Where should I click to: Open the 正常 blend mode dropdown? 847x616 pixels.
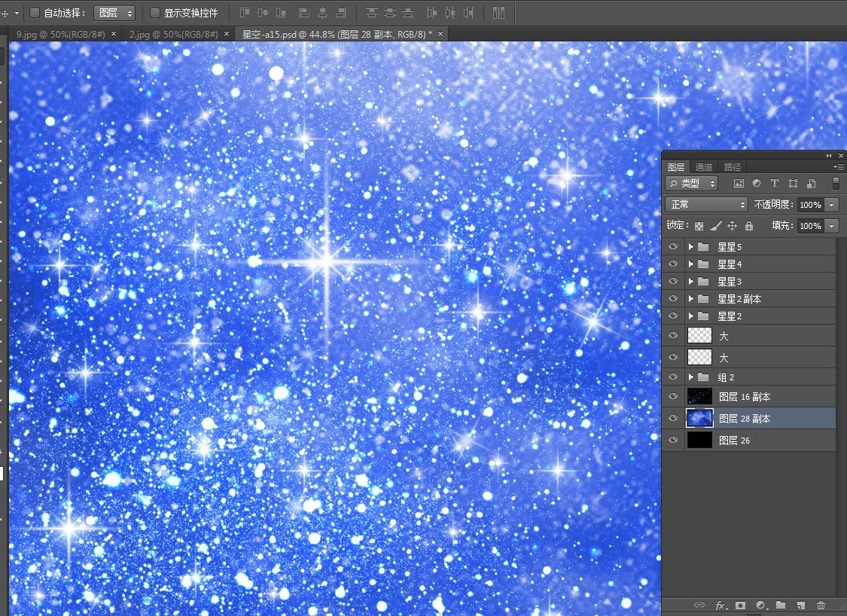click(706, 204)
